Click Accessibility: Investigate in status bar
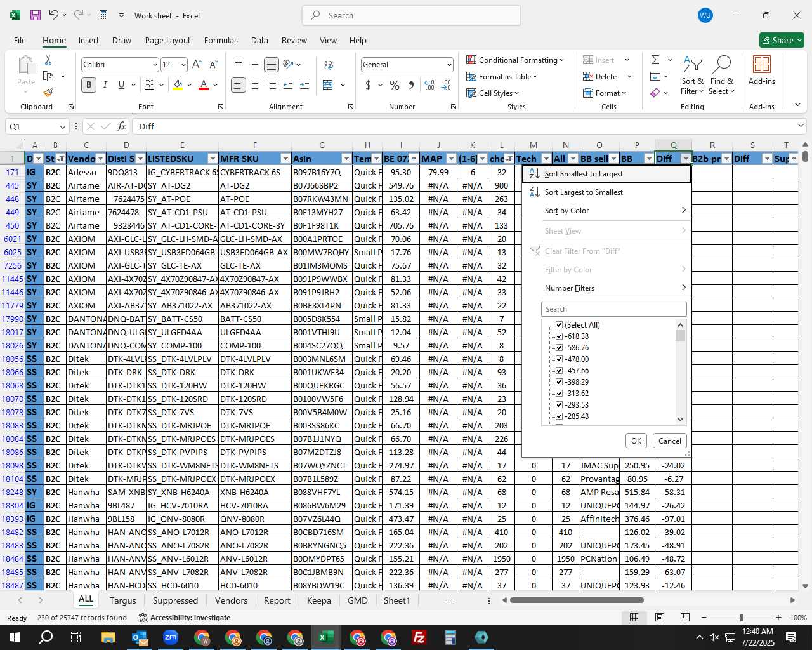Screen dimensions: 812x650 (185, 618)
